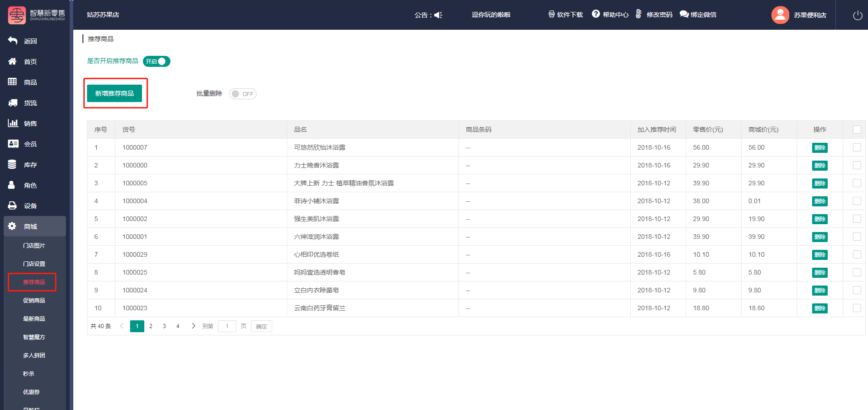Select 推荐商品 submenu item
868x410 pixels.
point(34,282)
